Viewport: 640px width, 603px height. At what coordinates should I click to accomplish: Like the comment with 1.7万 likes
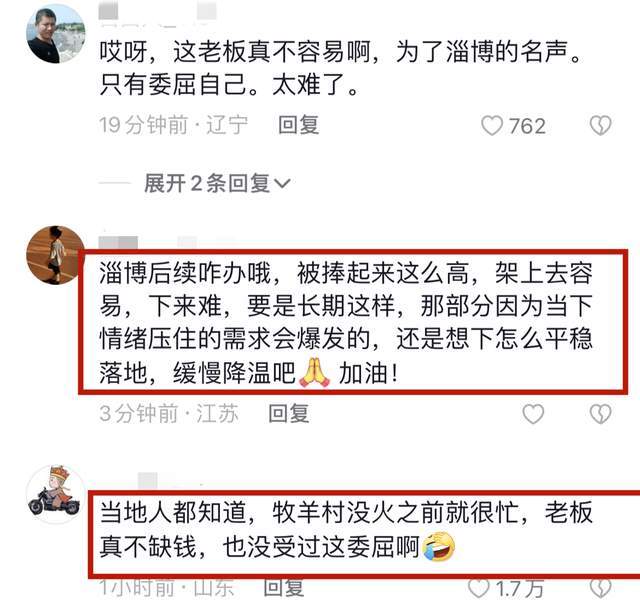click(478, 588)
